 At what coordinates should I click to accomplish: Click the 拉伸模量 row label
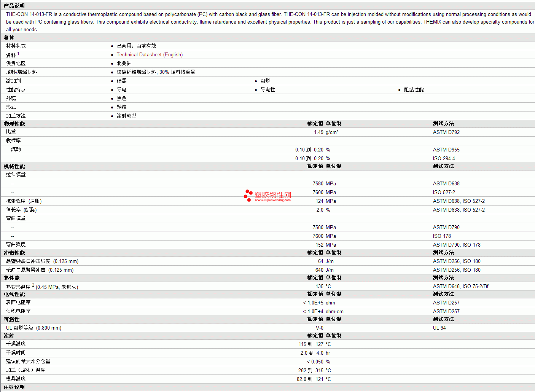[x=16, y=174]
